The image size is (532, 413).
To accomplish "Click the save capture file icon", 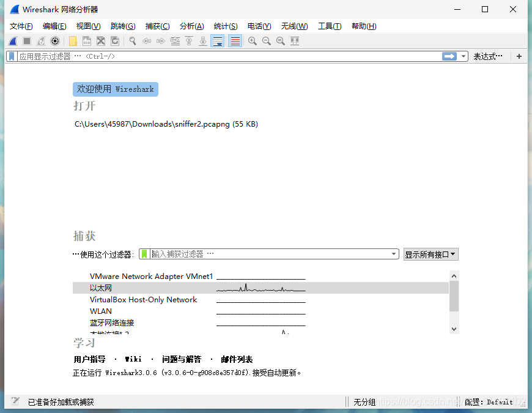I will pos(87,42).
